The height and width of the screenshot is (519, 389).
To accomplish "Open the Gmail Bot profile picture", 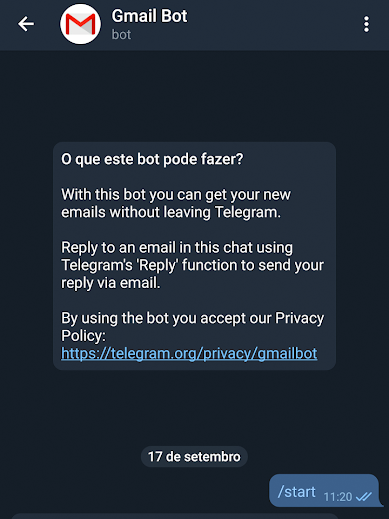I will pos(80,24).
